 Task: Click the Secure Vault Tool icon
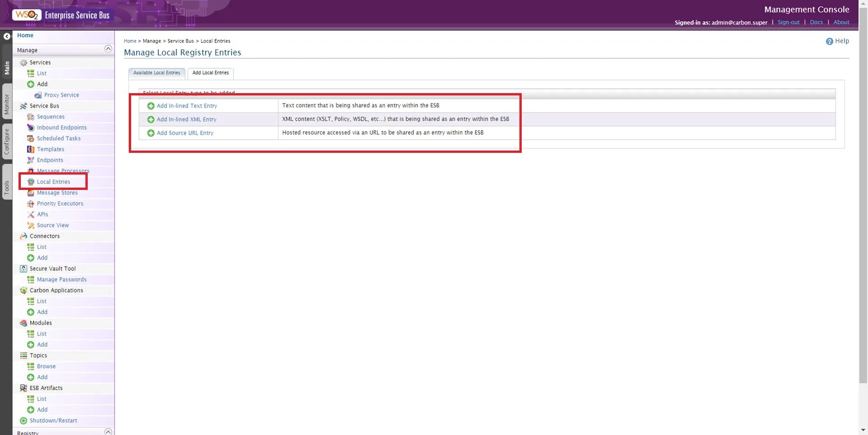coord(24,269)
